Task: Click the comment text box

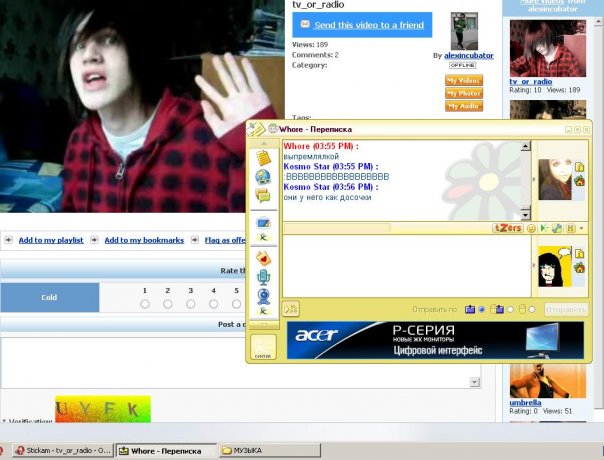Action: 240,362
